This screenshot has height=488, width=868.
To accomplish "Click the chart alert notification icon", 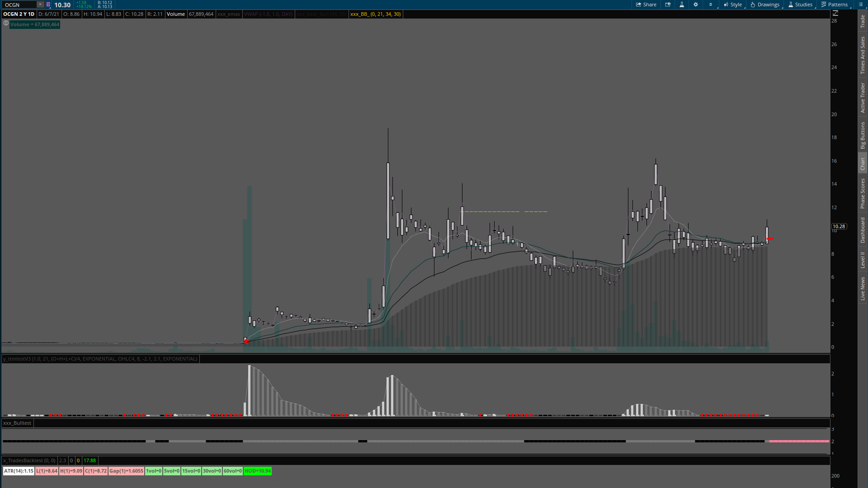I will point(668,5).
